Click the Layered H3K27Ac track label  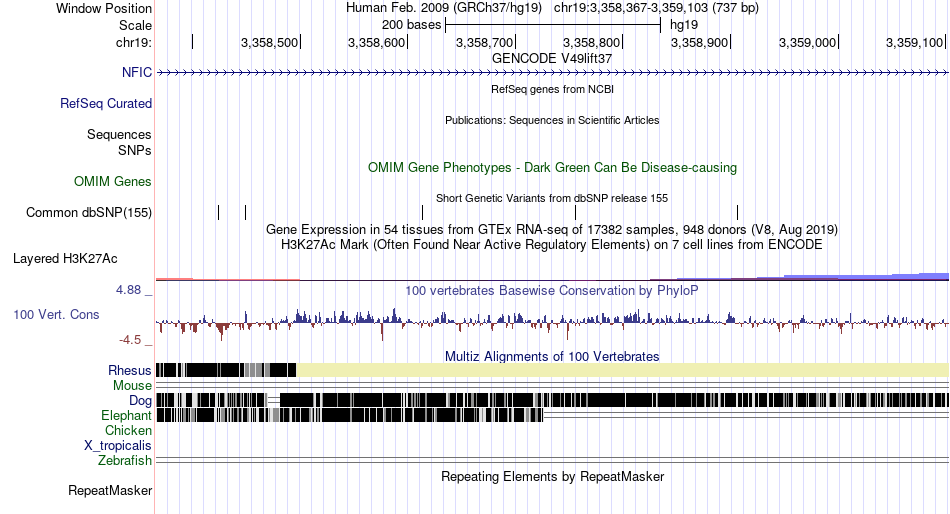(65, 259)
